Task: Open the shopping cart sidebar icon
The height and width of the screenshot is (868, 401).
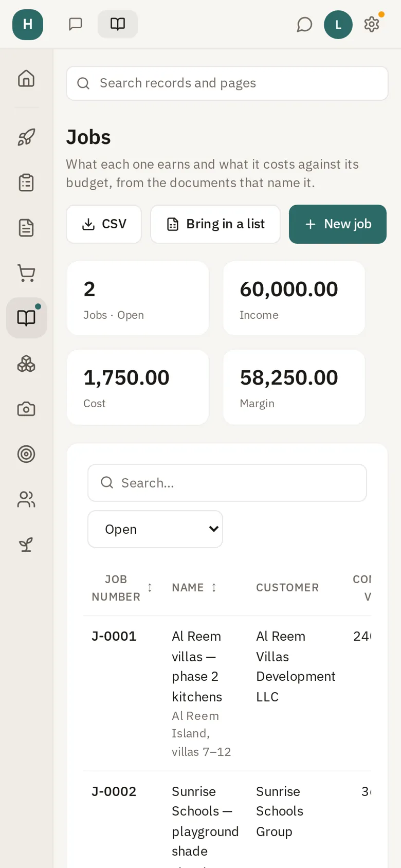Action: 26,273
